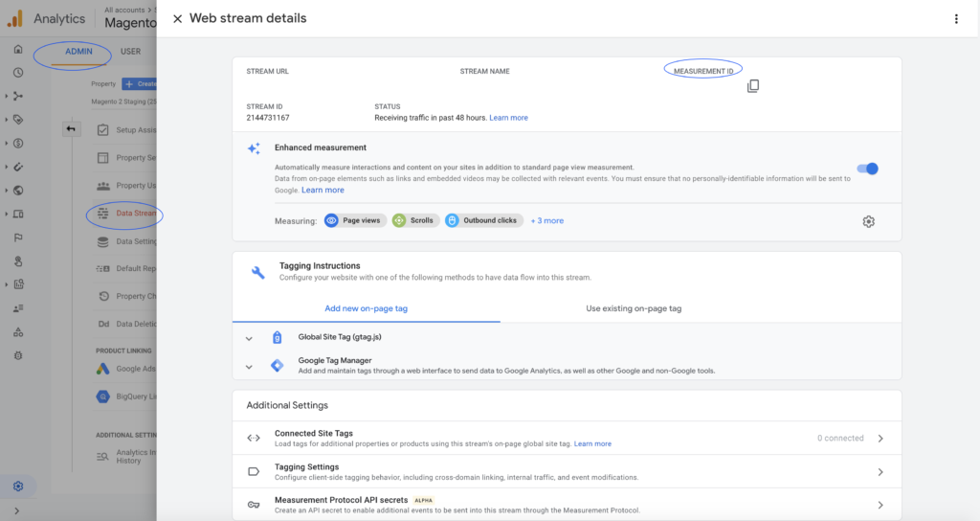Image resolution: width=980 pixels, height=521 pixels.
Task: Click Learn more link next to status
Action: [x=508, y=118]
